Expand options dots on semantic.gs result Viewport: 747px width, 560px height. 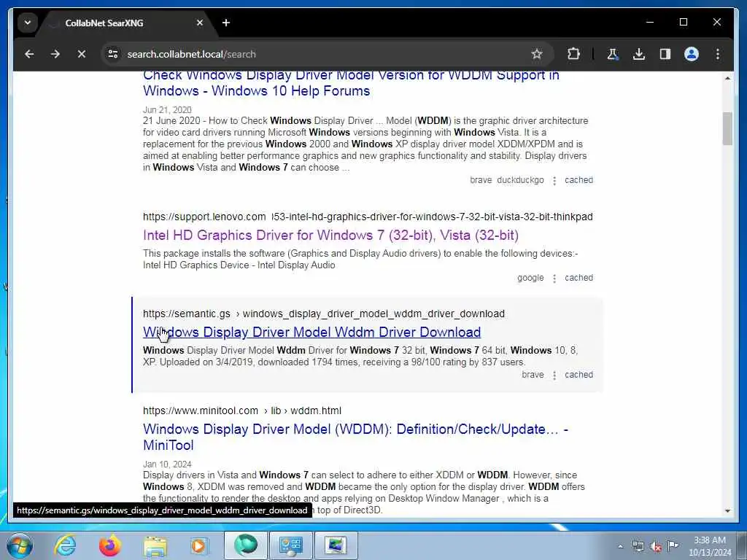pyautogui.click(x=554, y=376)
